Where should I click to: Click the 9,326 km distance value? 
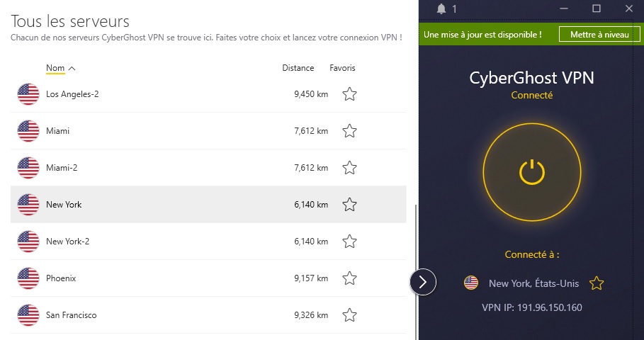[x=311, y=315]
